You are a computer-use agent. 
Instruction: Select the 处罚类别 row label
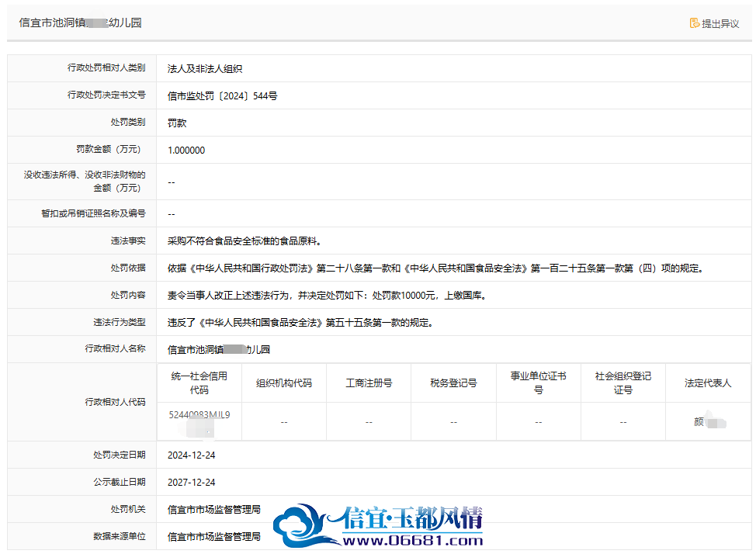coord(128,122)
